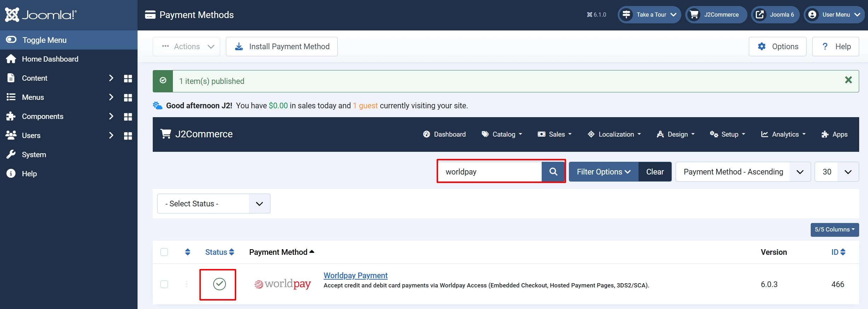Dismiss the published alert message
868x309 pixels.
[x=848, y=80]
